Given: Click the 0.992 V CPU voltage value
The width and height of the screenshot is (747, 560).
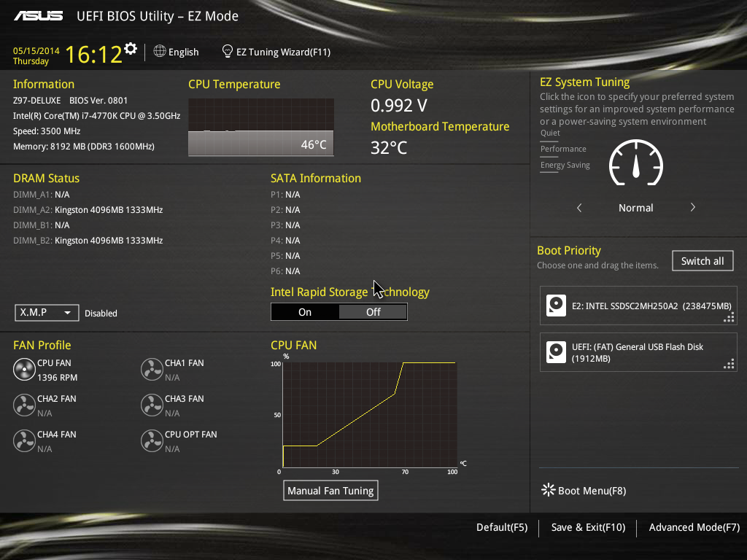Looking at the screenshot, I should click(399, 105).
